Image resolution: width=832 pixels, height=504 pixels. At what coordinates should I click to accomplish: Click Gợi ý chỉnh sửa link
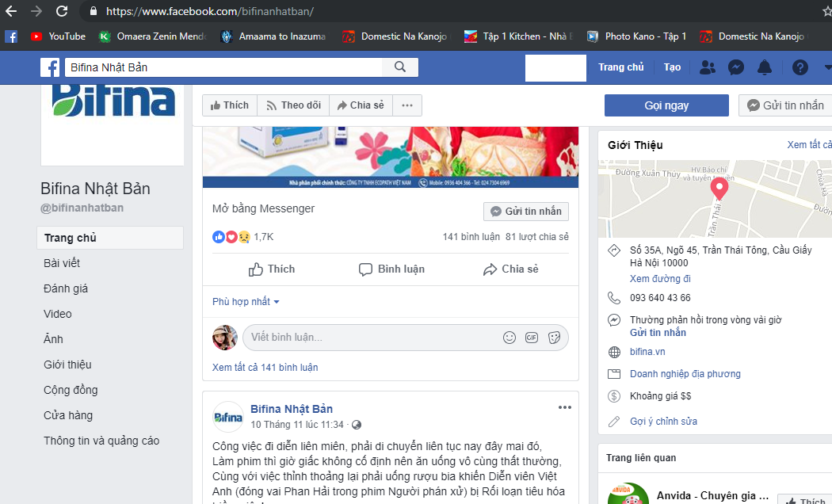coord(663,422)
